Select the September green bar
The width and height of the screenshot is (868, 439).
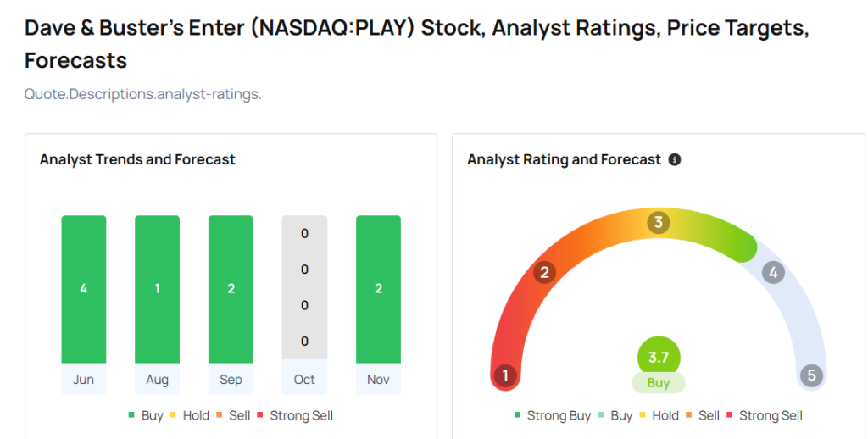[231, 289]
